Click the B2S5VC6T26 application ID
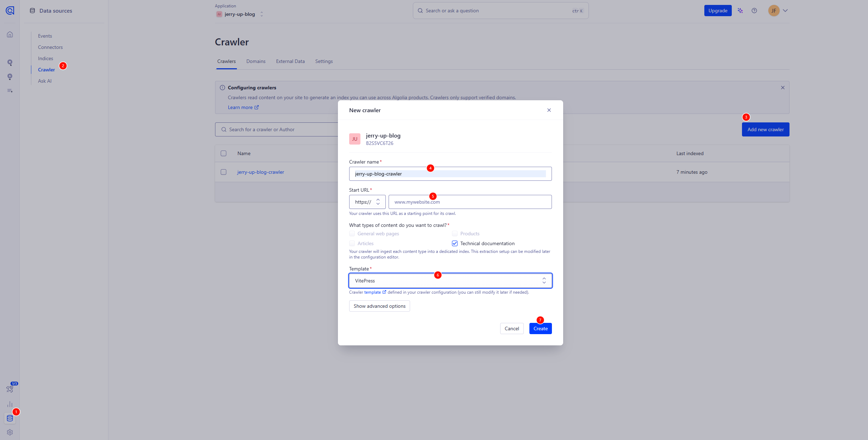 tap(379, 143)
